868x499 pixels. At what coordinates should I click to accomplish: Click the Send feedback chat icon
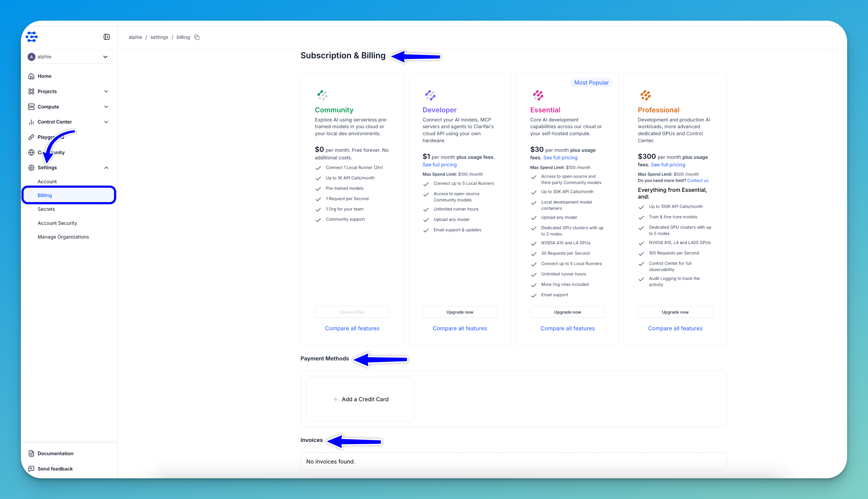click(x=31, y=468)
